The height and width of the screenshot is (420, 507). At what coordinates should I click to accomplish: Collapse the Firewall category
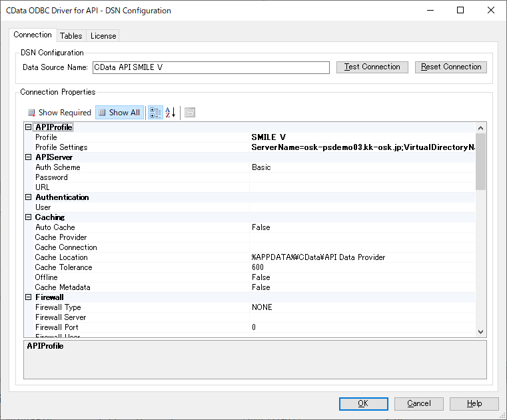click(x=29, y=297)
